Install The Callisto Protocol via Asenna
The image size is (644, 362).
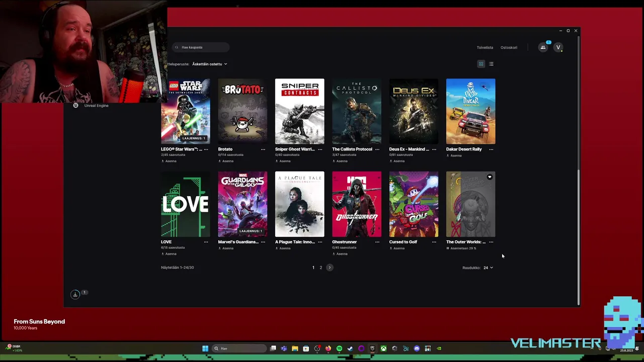click(x=340, y=161)
